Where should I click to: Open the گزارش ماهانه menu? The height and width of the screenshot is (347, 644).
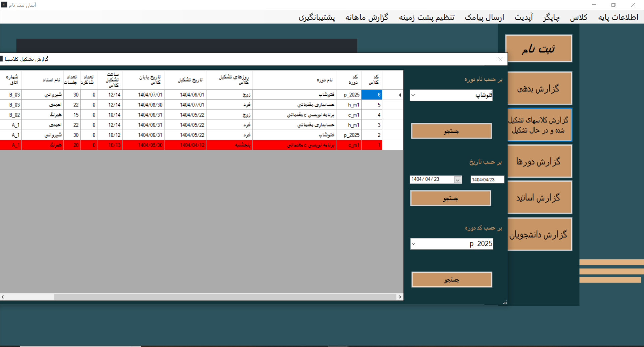point(367,17)
